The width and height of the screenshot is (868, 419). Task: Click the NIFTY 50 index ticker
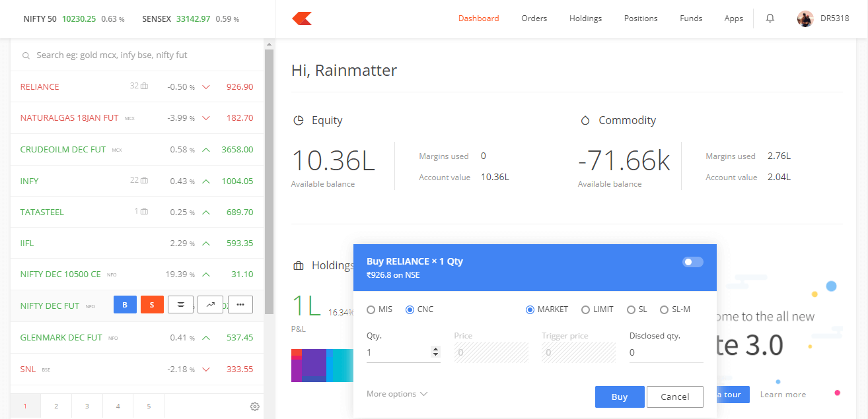pyautogui.click(x=74, y=18)
